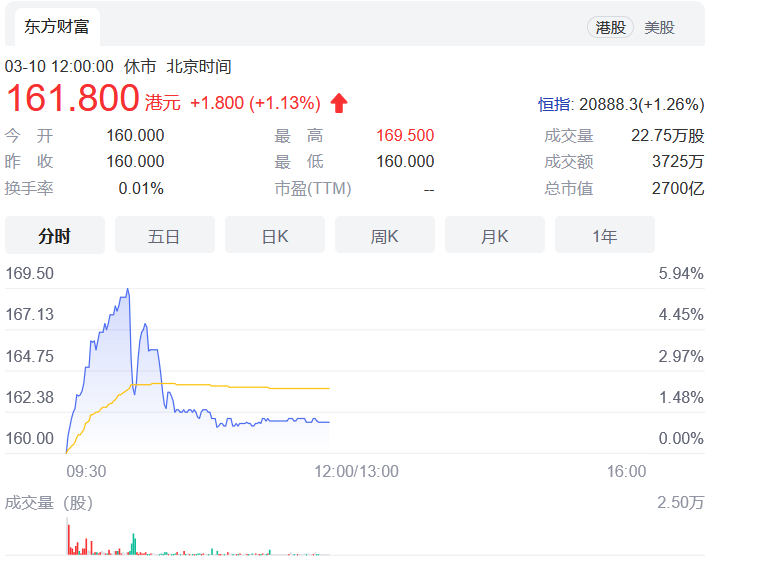Image resolution: width=762 pixels, height=565 pixels.
Task: Click the 09:30 time axis label
Action: (86, 471)
